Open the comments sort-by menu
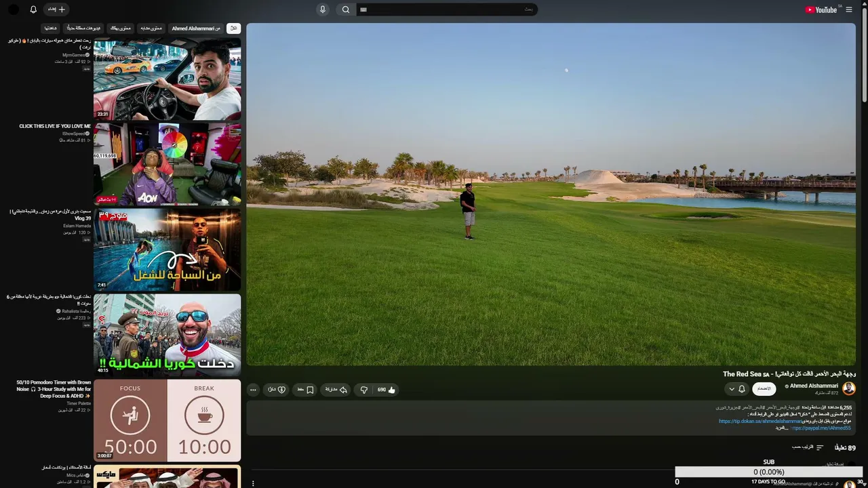Screen dimensions: 868x488 pyautogui.click(x=808, y=447)
